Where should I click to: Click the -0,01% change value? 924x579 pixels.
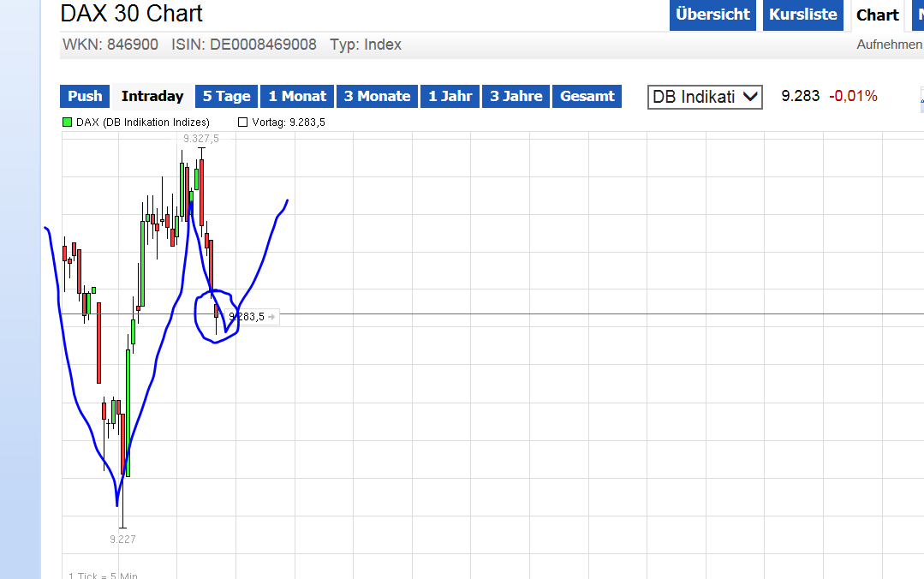(853, 96)
